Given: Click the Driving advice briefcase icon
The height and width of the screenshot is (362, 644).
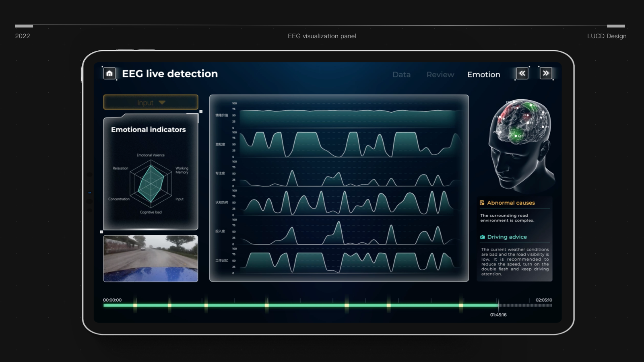Looking at the screenshot, I should click(x=482, y=237).
